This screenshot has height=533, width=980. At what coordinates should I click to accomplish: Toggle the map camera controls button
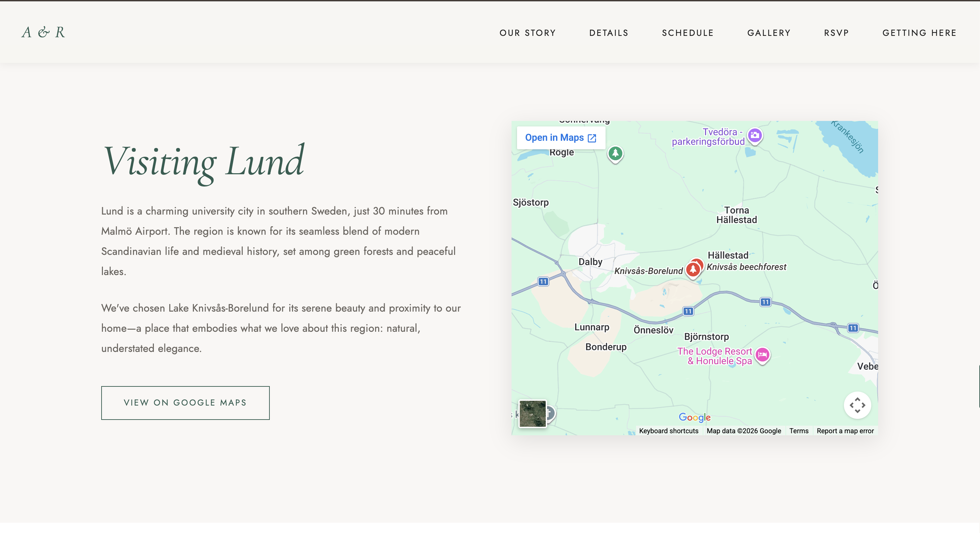(x=857, y=405)
